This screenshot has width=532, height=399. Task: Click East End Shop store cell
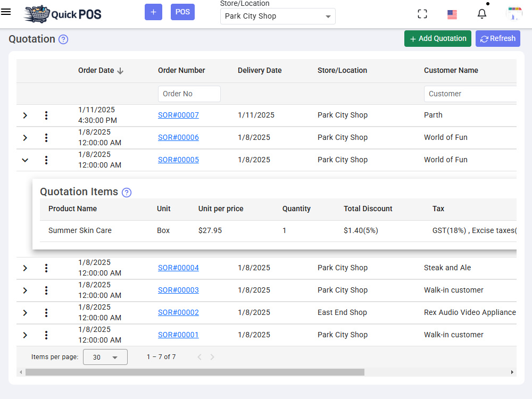[342, 312]
